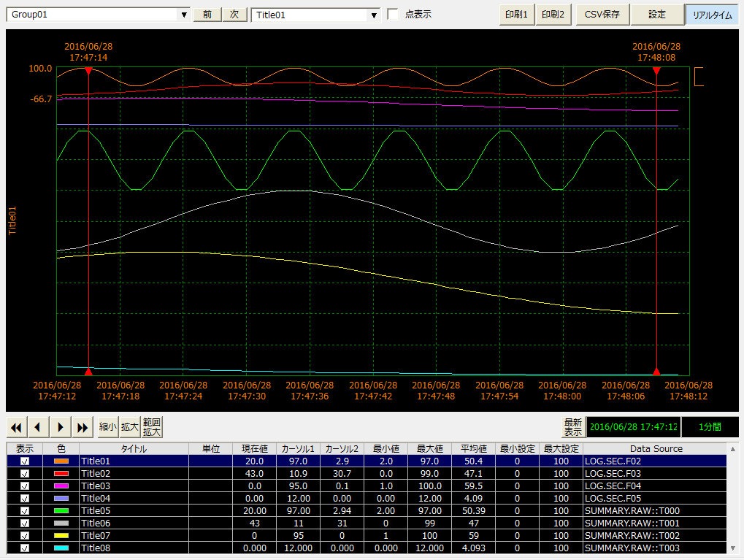The height and width of the screenshot is (560, 744).
Task: Click the 印刷1 print button
Action: pyautogui.click(x=516, y=15)
